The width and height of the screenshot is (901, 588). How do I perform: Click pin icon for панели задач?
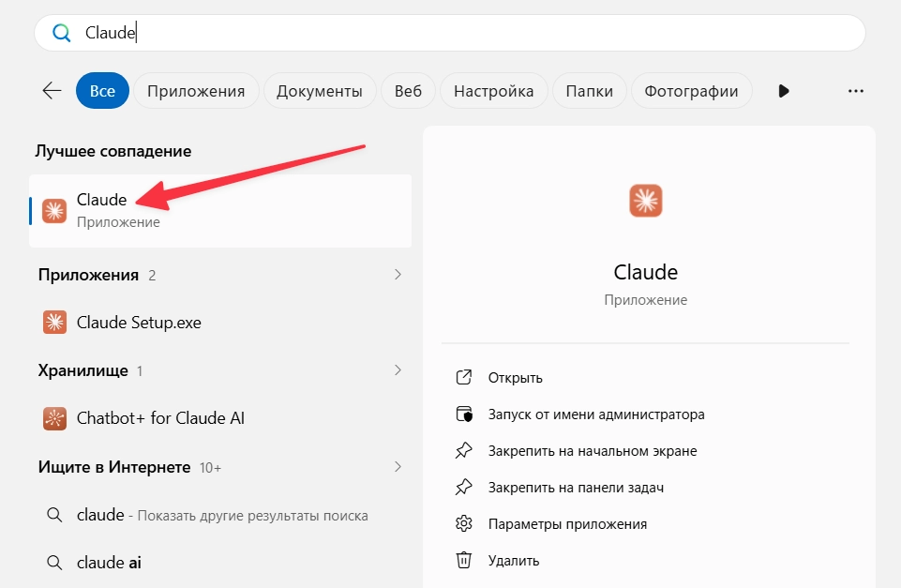click(464, 488)
